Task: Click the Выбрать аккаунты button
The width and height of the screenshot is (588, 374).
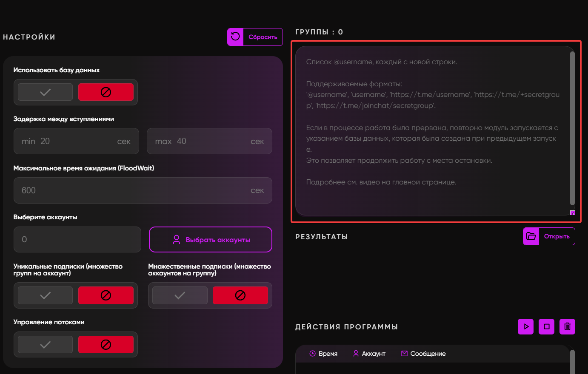Action: coord(210,240)
